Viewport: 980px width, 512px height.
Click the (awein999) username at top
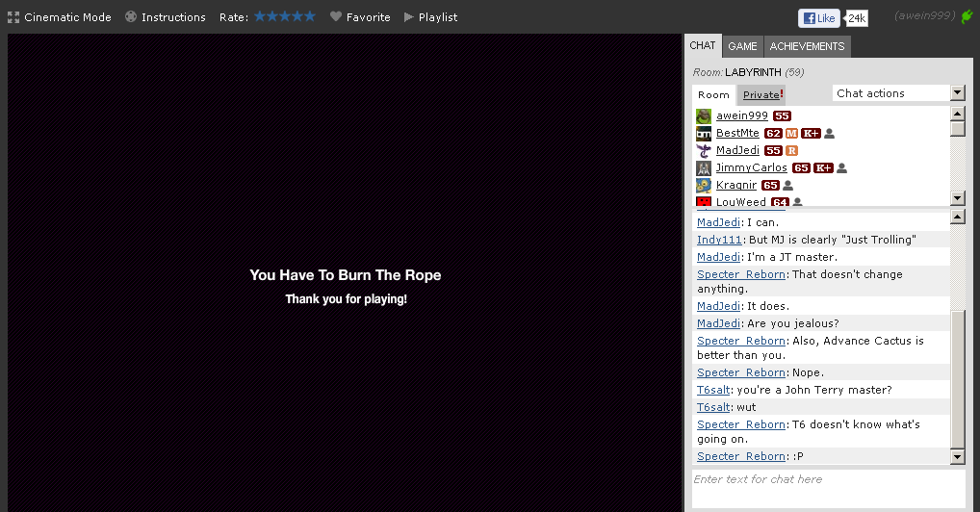tap(924, 15)
